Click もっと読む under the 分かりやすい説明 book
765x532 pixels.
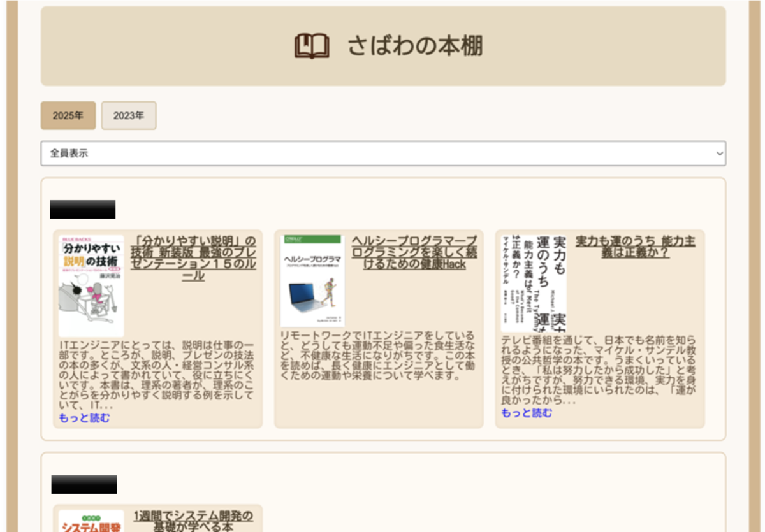tap(84, 418)
